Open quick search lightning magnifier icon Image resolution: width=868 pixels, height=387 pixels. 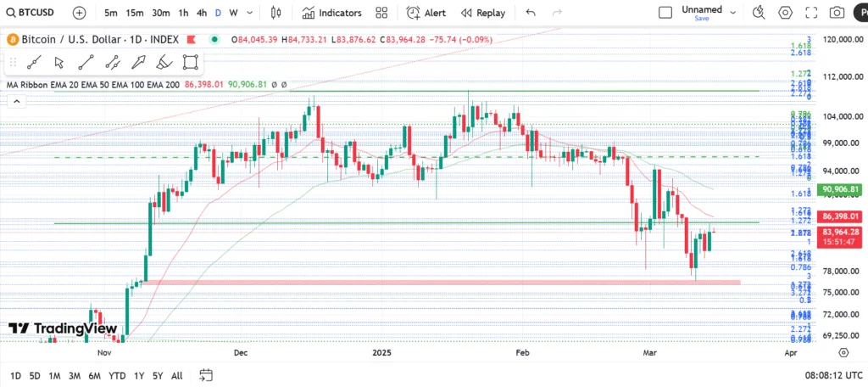[759, 13]
